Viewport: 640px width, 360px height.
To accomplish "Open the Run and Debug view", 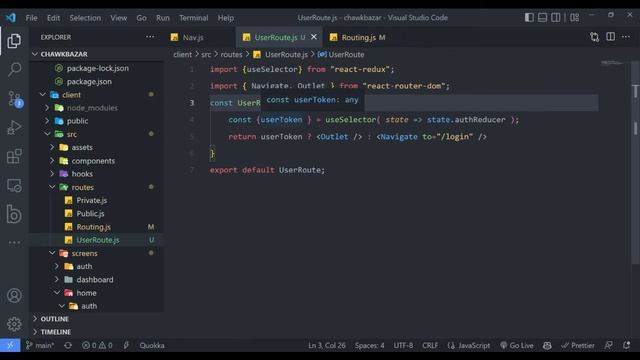I will (x=14, y=127).
